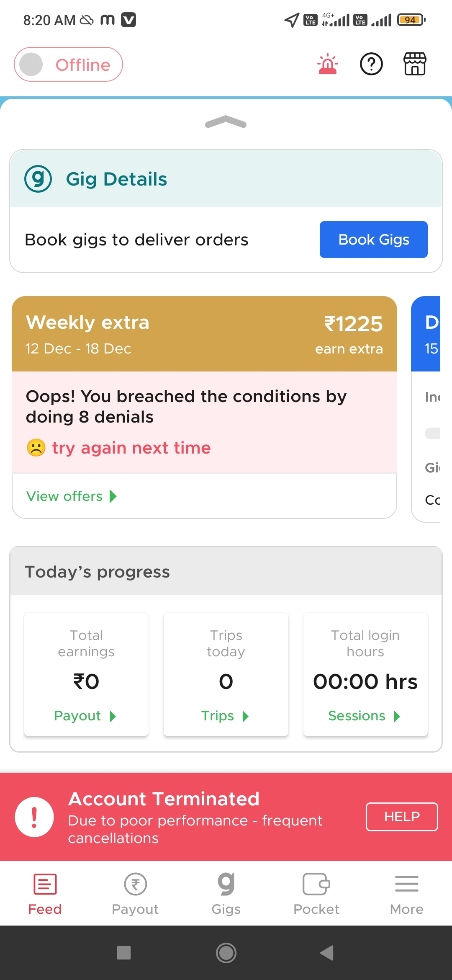Click the Book Gigs button
The image size is (452, 980).
click(373, 240)
